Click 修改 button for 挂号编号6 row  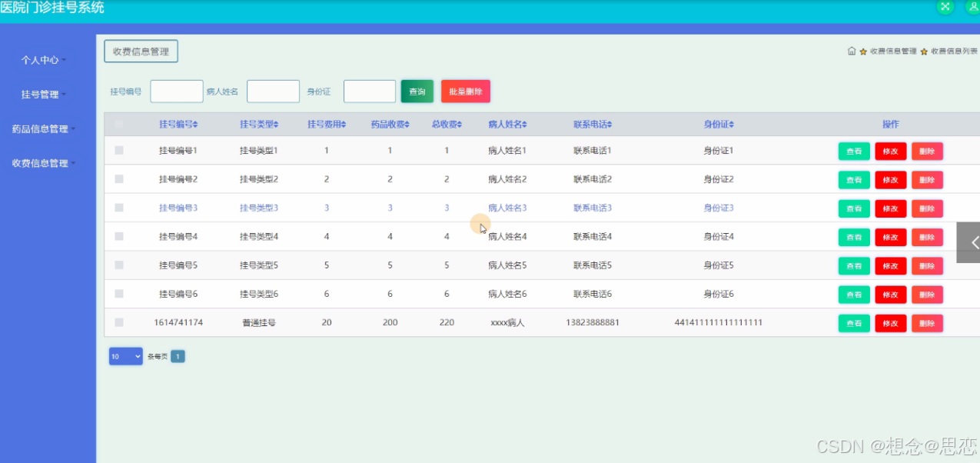[x=891, y=295]
